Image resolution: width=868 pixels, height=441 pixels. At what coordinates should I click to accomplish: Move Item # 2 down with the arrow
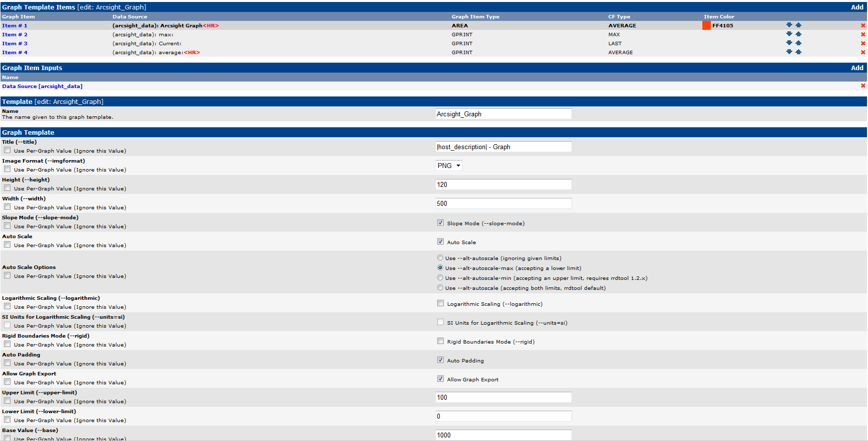point(789,34)
